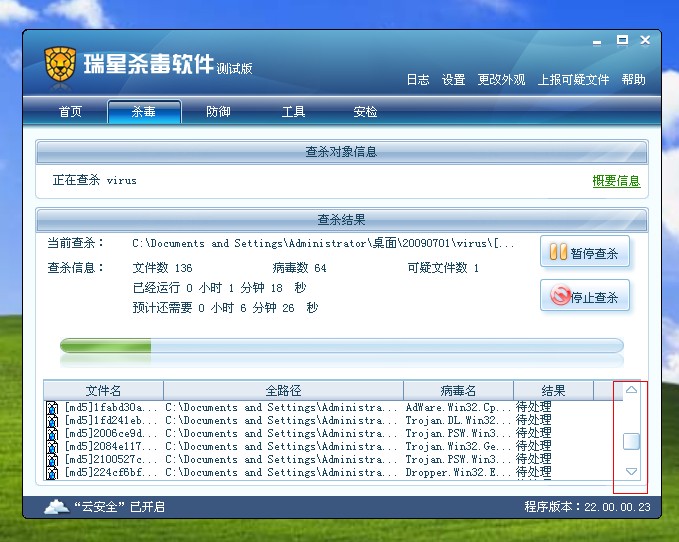Click file icon of [md5]1fd241eb row
The image size is (679, 542).
[x=52, y=421]
